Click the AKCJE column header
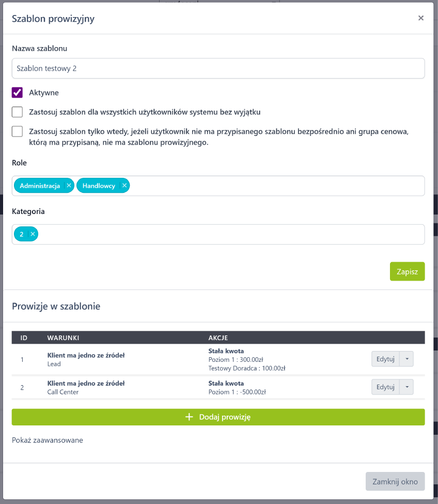Viewport: 438px width, 504px height. point(218,338)
